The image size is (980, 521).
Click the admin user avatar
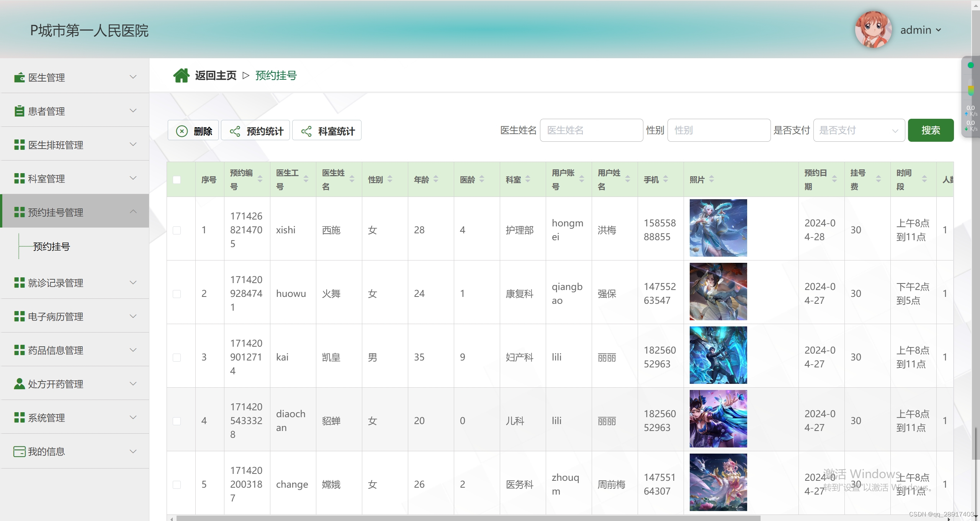[873, 30]
